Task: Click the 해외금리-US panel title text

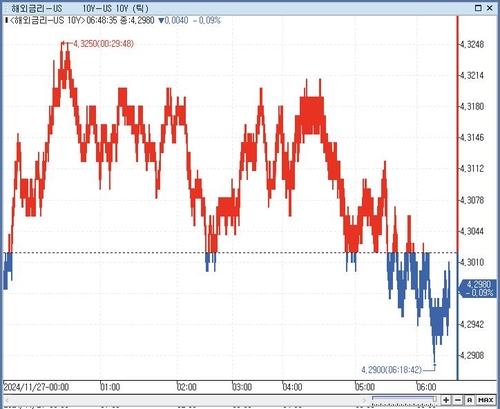Action: click(x=37, y=8)
